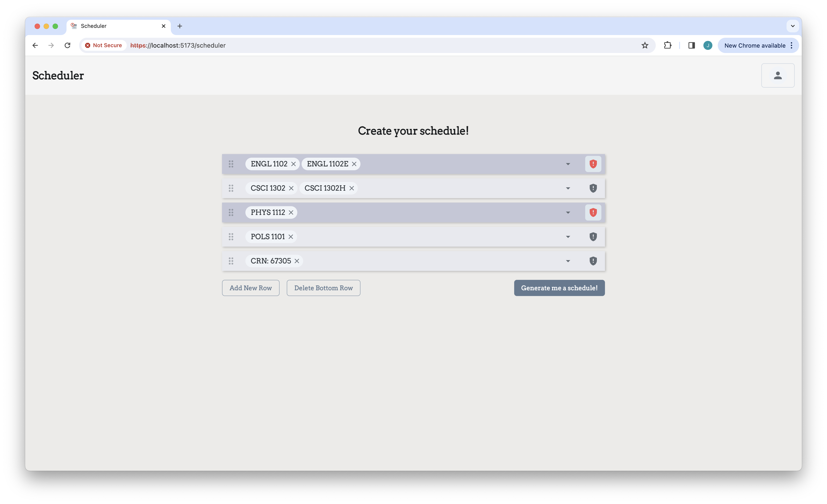Screen dimensions: 827x504
Task: Remove the PHYS 1112 chip
Action: (291, 212)
